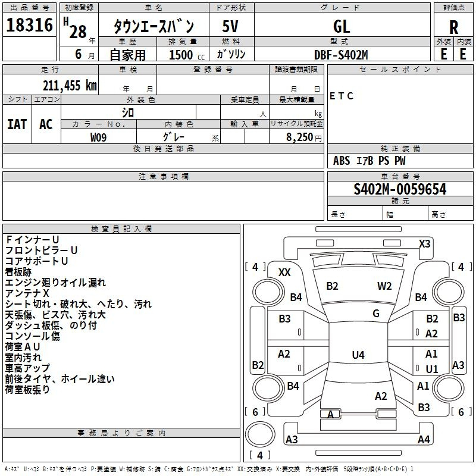This screenshot has width=476, height=476.
Task: Select the vehicle history 自家用
Action: tap(127, 55)
